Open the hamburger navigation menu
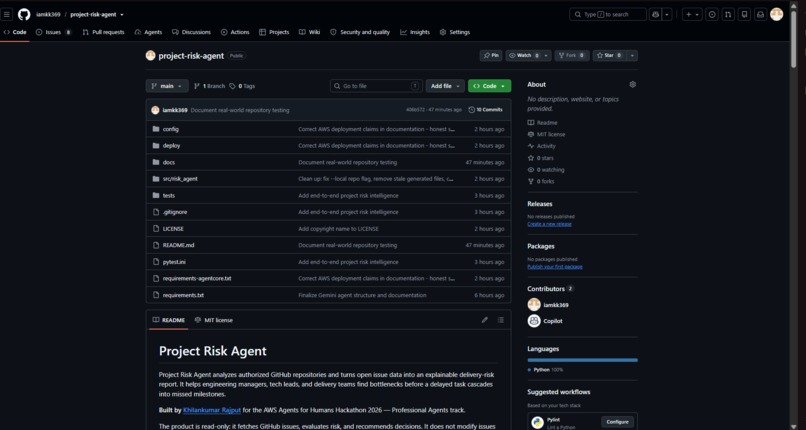Screen dimensions: 806x430 [7, 14]
